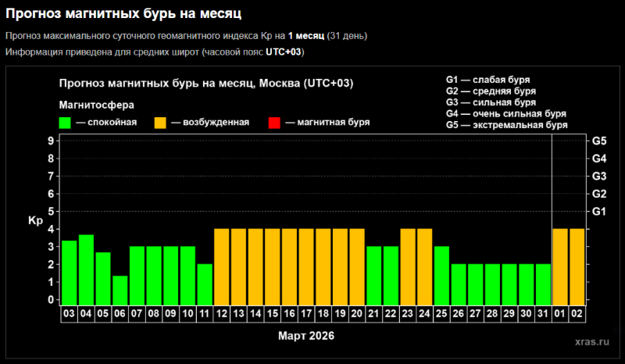Viewport: 625px width, 364px height.
Task: Click the date label '14' on the axis
Action: 255,314
